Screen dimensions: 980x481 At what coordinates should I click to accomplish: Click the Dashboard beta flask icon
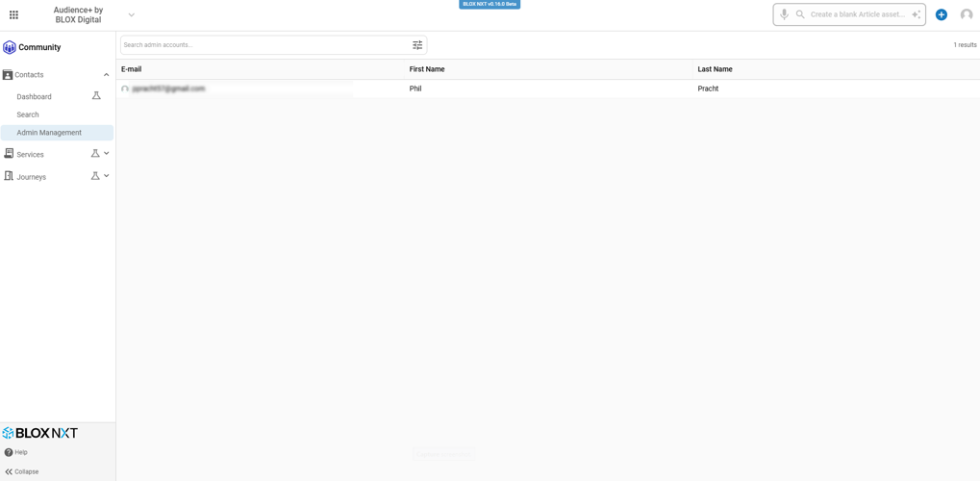(96, 95)
